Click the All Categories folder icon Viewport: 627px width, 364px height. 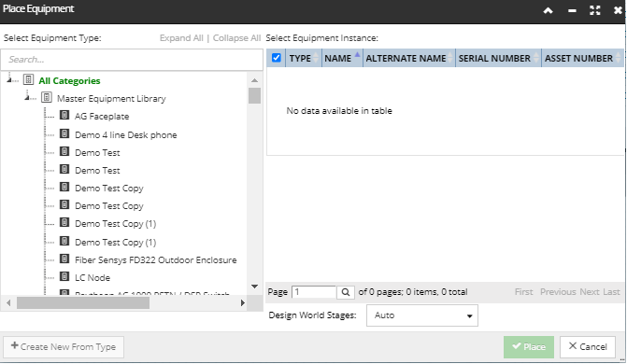(28, 79)
